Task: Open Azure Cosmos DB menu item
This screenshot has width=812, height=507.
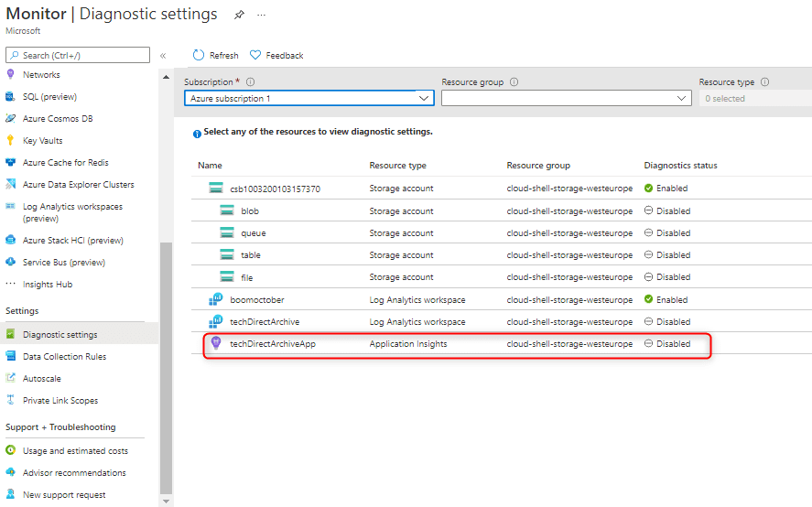Action: tap(58, 119)
